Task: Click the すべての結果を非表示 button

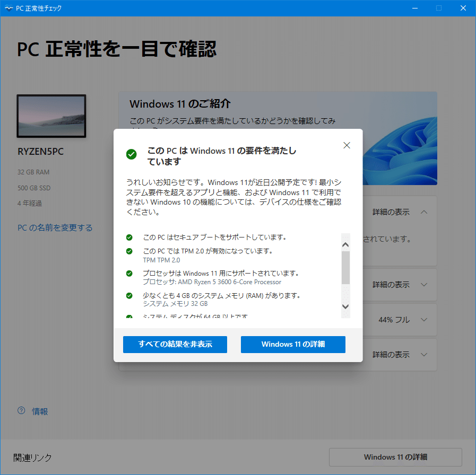Action: [175, 344]
